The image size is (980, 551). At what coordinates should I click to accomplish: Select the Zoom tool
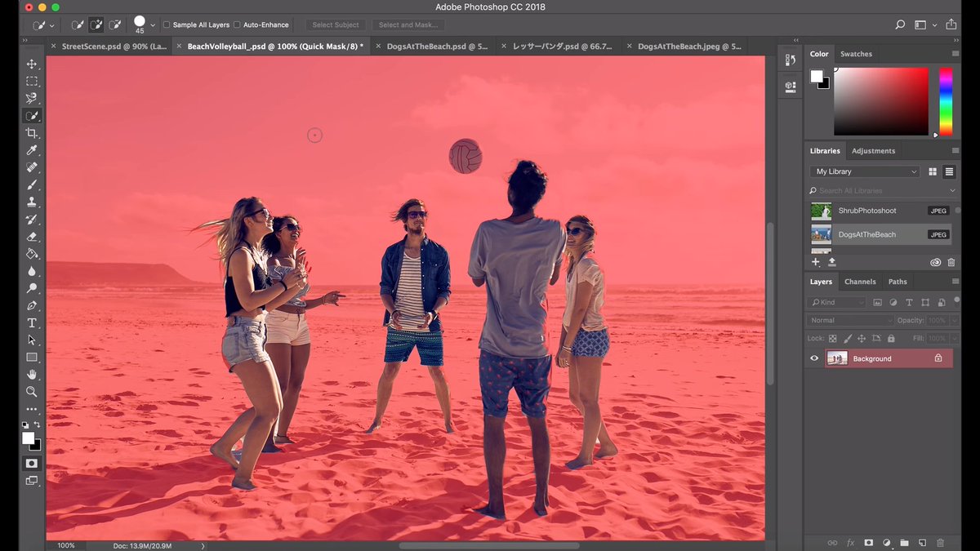pos(32,392)
